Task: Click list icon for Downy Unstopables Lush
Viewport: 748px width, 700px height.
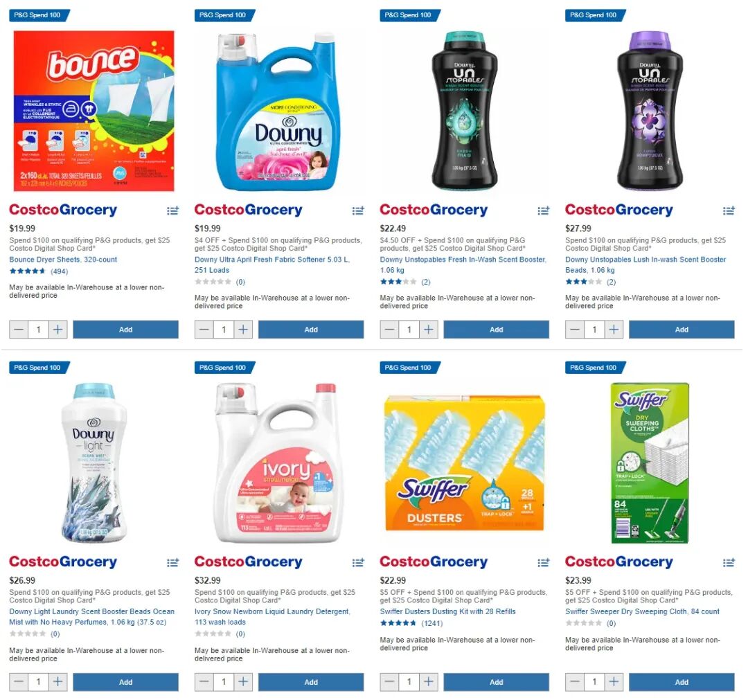Action: [729, 210]
